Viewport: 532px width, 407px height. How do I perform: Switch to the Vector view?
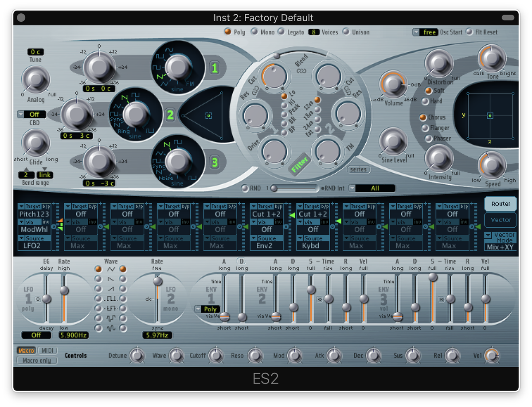click(x=500, y=220)
